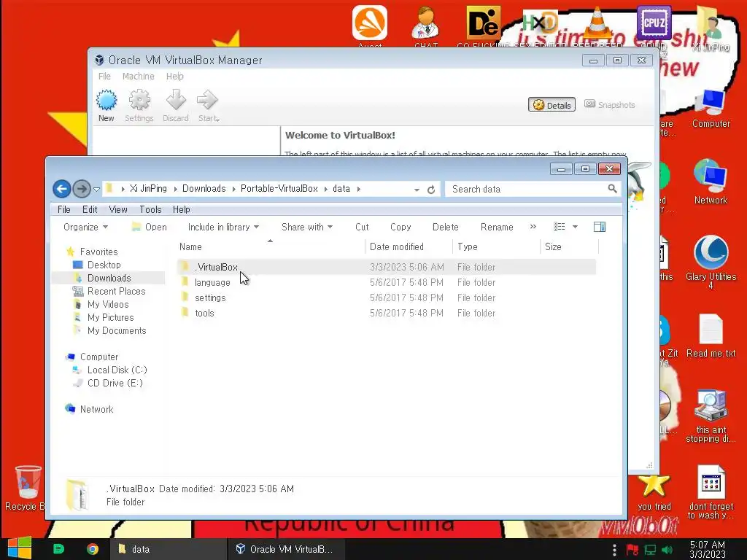This screenshot has width=747, height=560.
Task: Click Rename in the Explorer toolbar
Action: (x=497, y=227)
